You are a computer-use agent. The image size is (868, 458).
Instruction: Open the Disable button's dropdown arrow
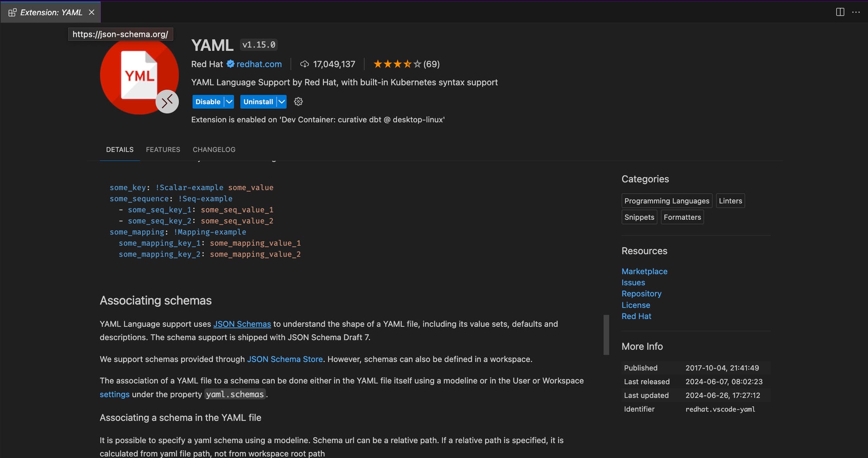[229, 102]
